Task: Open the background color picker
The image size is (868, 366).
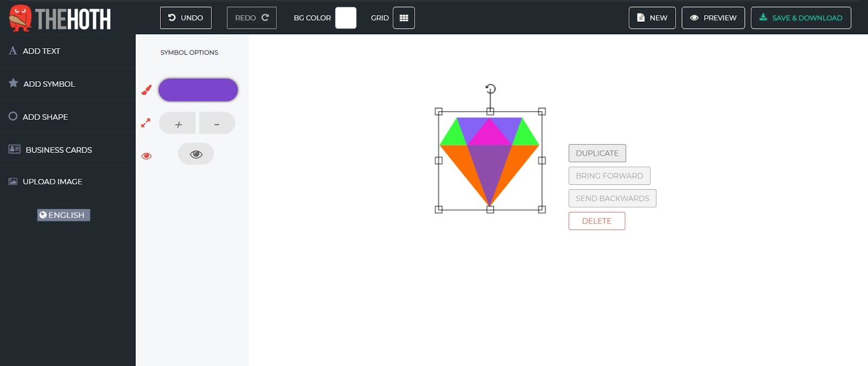Action: (x=346, y=18)
